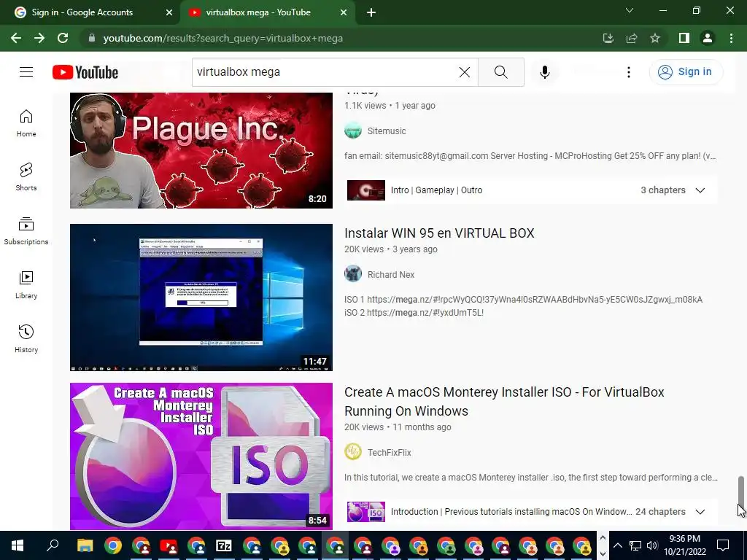
Task: Go to YouTube home via logo
Action: (x=85, y=72)
